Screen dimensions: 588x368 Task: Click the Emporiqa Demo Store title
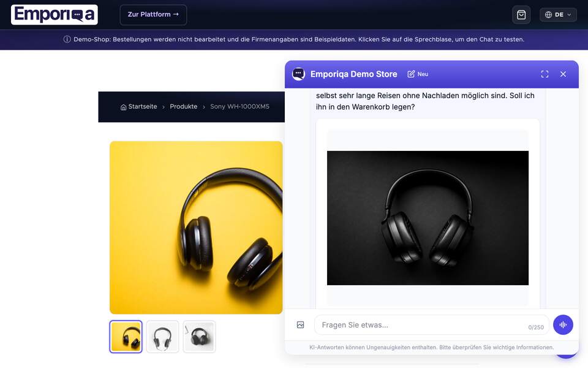(353, 74)
